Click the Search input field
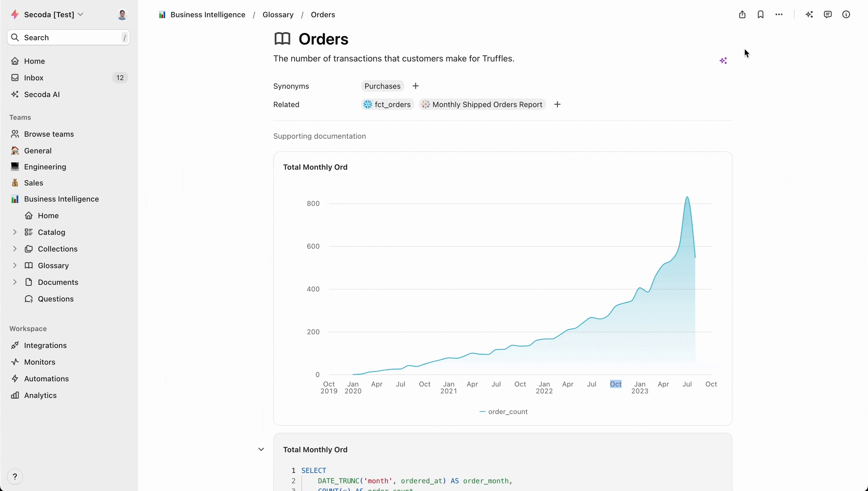Image resolution: width=868 pixels, height=491 pixels. point(69,38)
